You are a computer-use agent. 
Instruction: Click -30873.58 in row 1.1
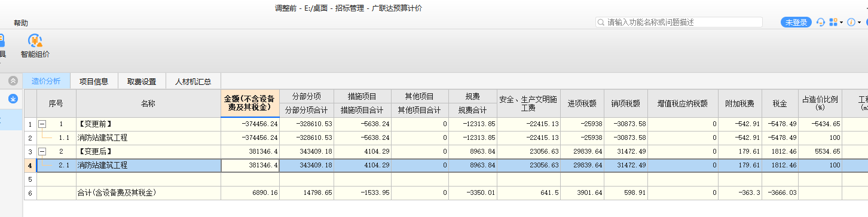coord(626,138)
